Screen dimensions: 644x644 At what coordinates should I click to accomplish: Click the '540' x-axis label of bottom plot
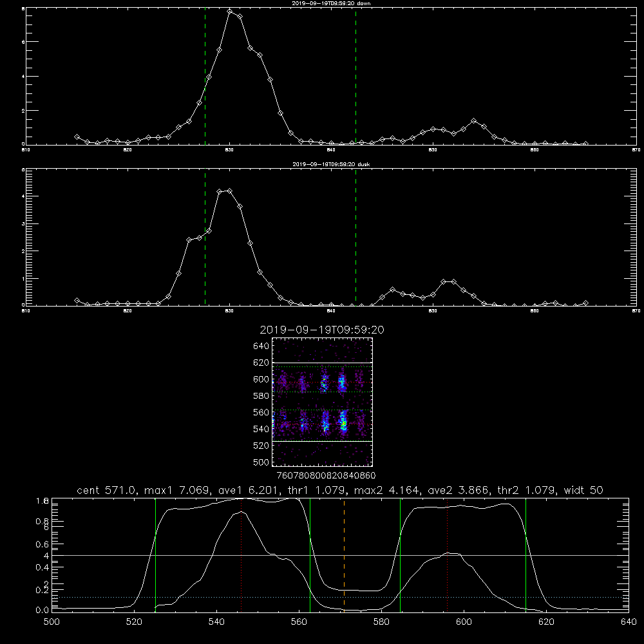click(x=216, y=622)
